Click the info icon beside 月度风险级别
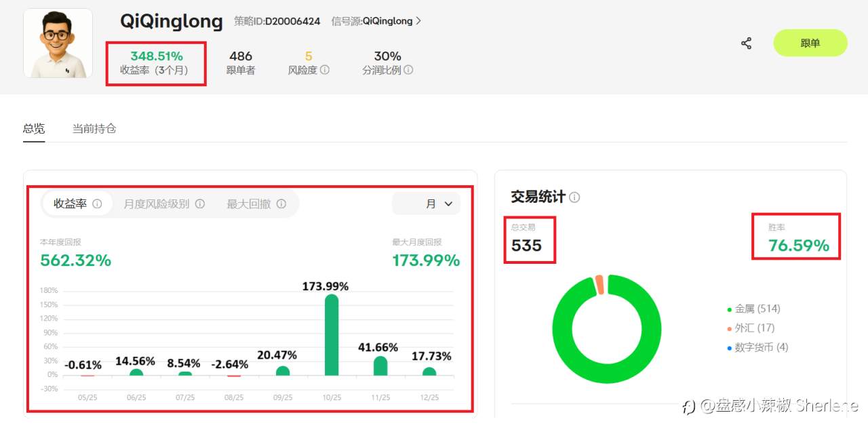This screenshot has height=432, width=868. click(200, 203)
